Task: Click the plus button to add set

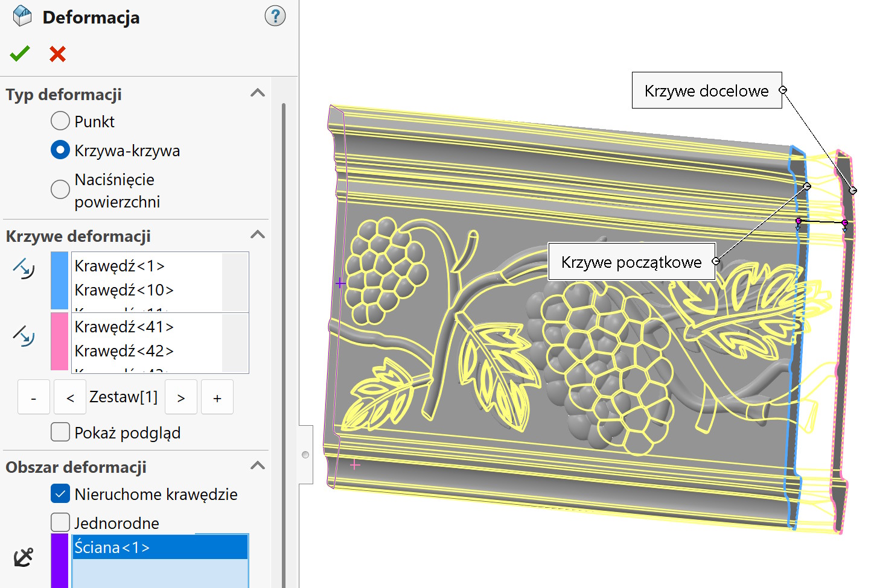Action: (x=217, y=398)
